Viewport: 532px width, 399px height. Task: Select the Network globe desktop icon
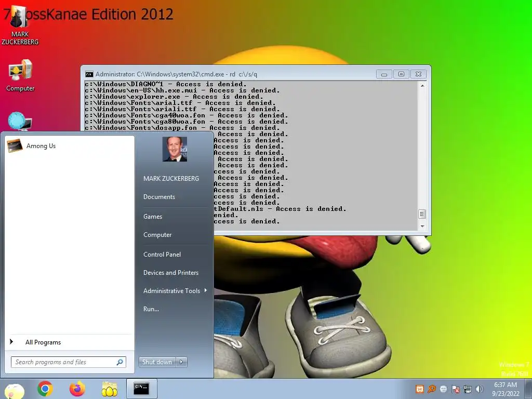(x=20, y=122)
